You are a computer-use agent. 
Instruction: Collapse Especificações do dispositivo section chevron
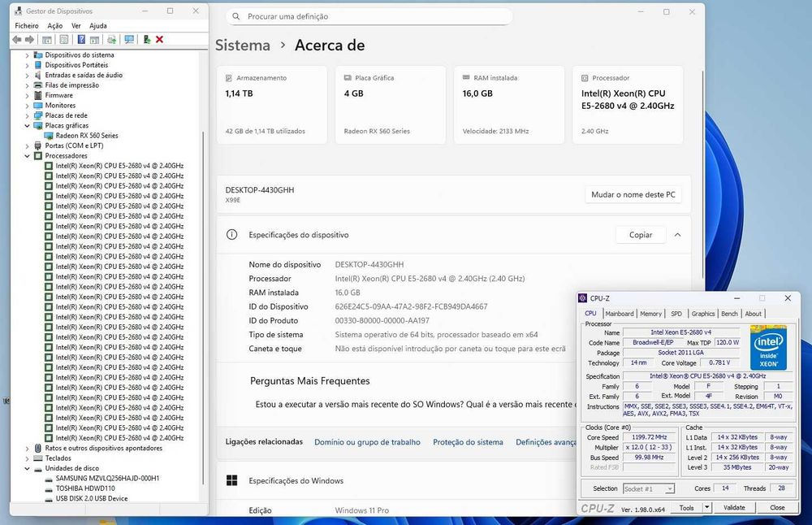[677, 235]
